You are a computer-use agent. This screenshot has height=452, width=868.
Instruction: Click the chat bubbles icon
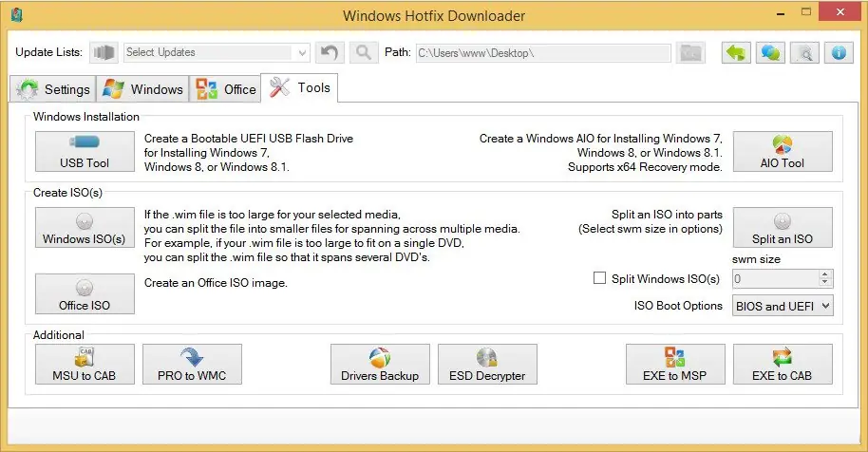(770, 53)
